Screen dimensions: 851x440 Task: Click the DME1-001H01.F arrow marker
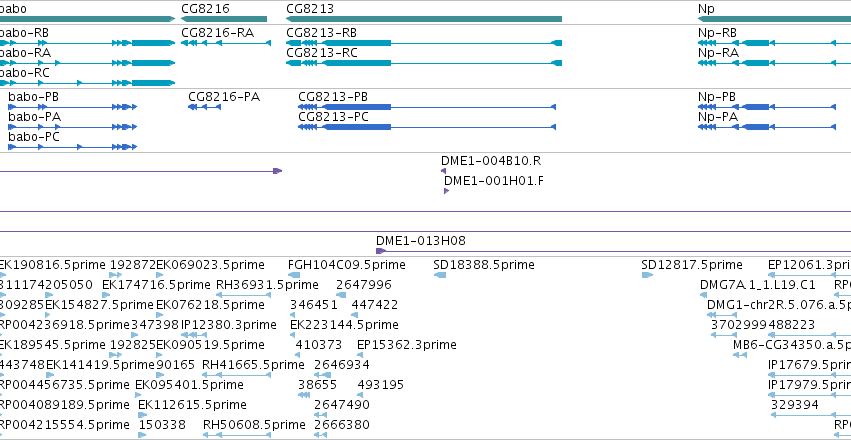(x=447, y=191)
